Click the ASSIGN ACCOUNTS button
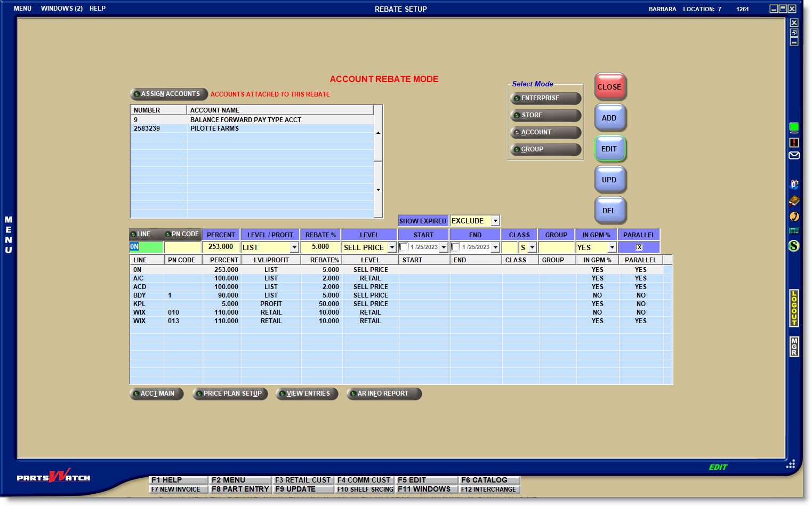 (169, 94)
